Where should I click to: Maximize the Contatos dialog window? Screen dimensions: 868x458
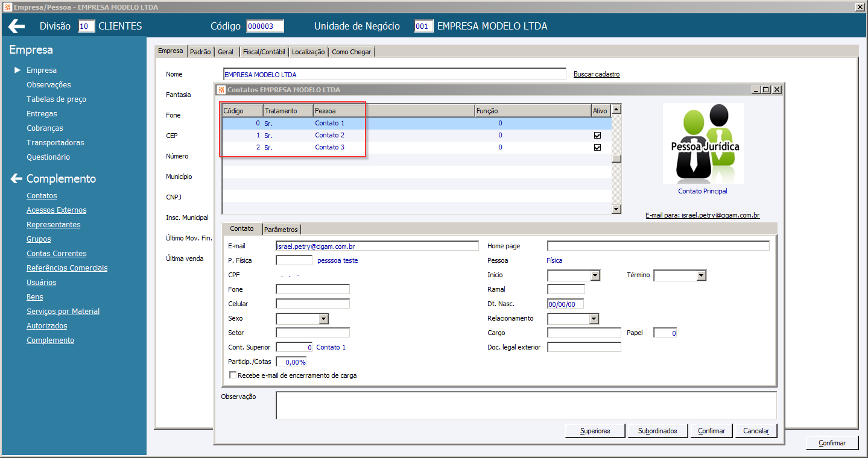[766, 89]
